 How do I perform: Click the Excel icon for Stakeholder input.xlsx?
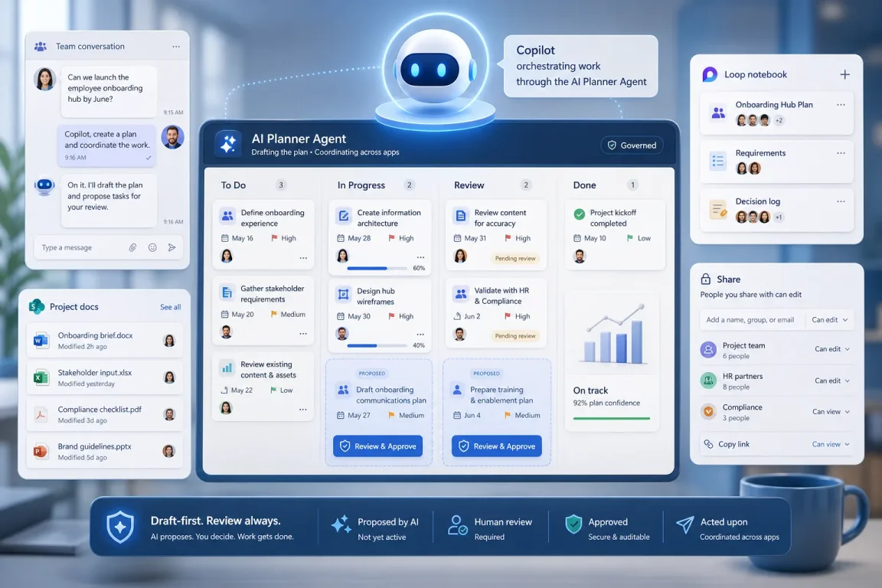[x=41, y=377]
